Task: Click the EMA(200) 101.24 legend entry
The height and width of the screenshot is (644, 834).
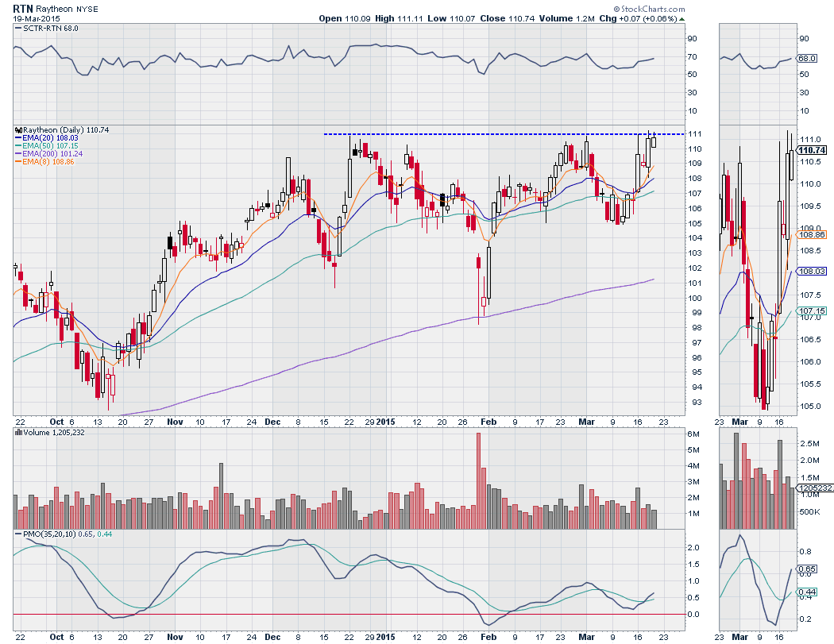Action: pyautogui.click(x=52, y=154)
